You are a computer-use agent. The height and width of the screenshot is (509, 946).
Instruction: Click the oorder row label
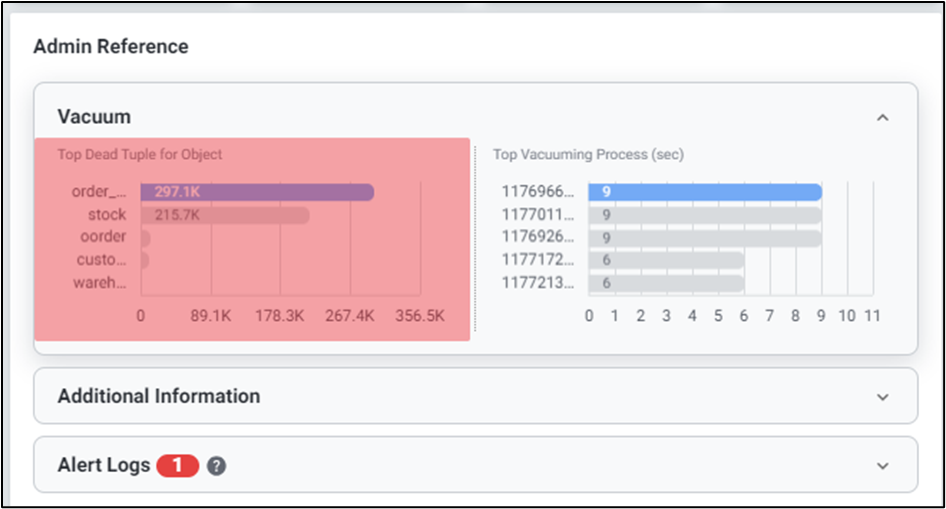point(104,237)
